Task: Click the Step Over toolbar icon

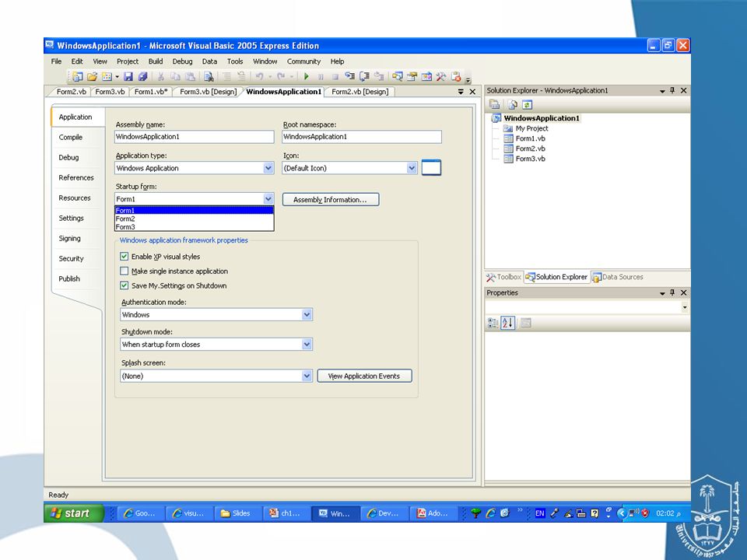Action: tap(364, 76)
